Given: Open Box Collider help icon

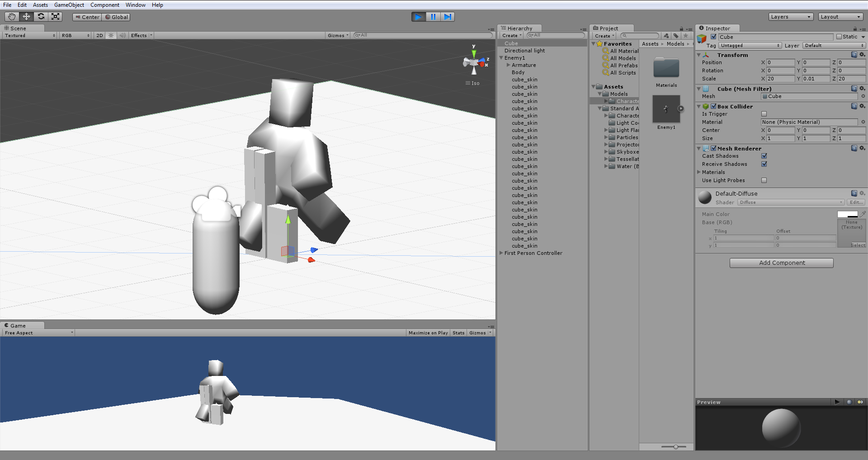Looking at the screenshot, I should pyautogui.click(x=854, y=106).
